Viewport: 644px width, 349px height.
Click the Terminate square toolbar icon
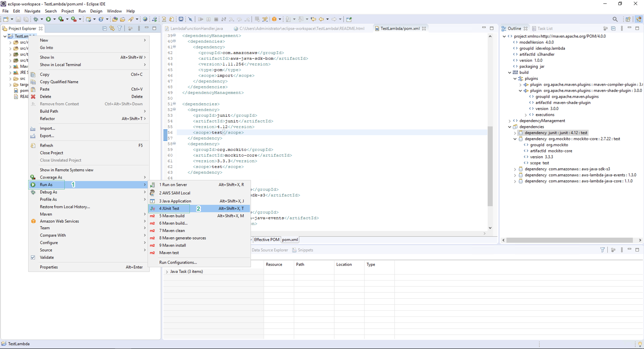216,19
